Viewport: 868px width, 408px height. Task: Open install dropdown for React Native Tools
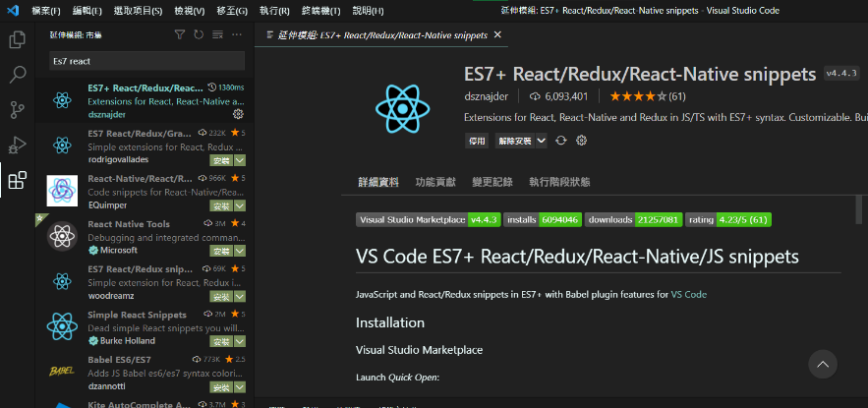[240, 251]
